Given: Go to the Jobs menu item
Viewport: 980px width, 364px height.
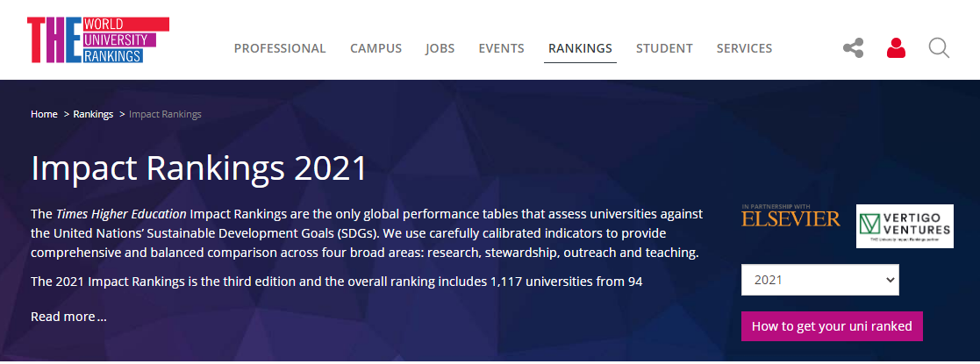Looking at the screenshot, I should point(440,49).
